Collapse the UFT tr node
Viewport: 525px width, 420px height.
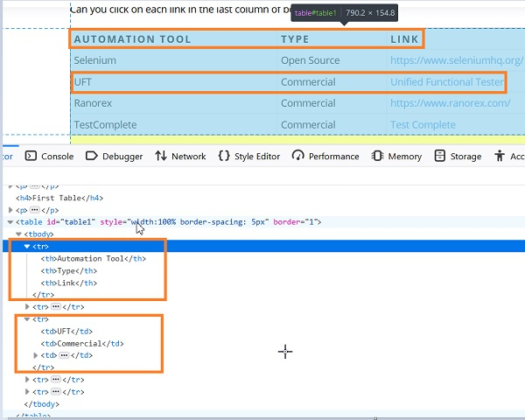coord(27,319)
